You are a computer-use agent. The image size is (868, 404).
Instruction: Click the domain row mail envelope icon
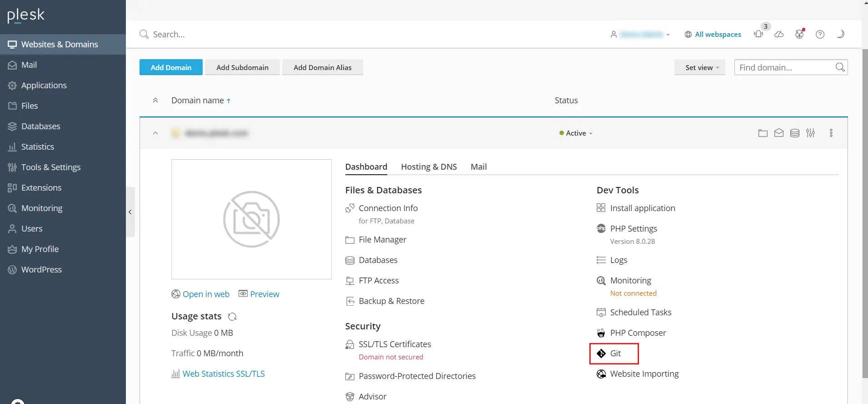(x=779, y=133)
